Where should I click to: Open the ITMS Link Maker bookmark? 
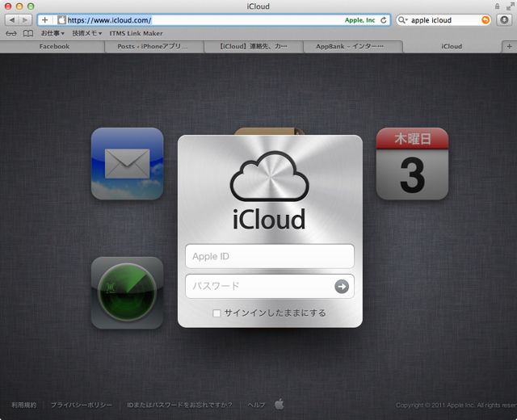point(137,33)
